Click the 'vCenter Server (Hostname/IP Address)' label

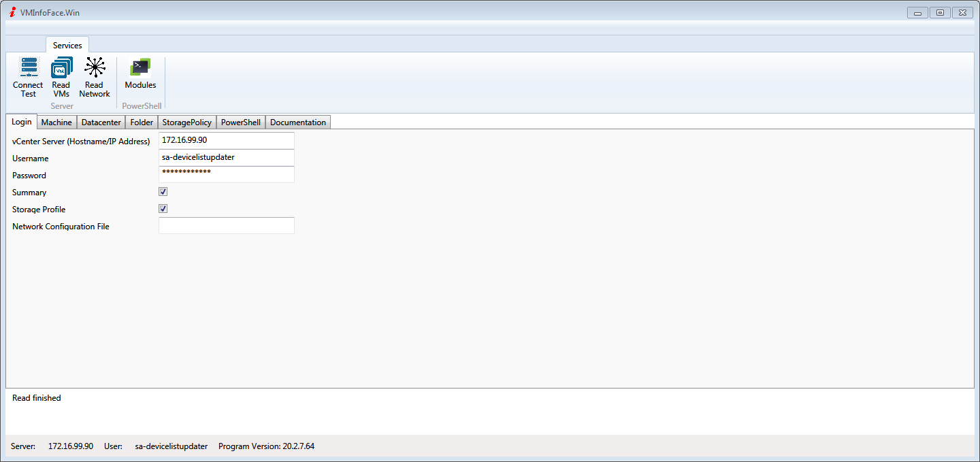pyautogui.click(x=81, y=142)
